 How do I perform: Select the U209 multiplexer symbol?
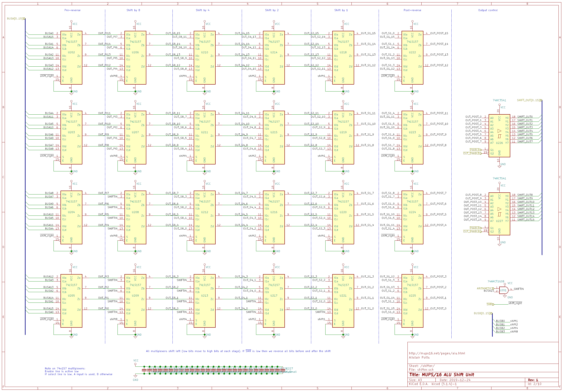tap(135, 301)
